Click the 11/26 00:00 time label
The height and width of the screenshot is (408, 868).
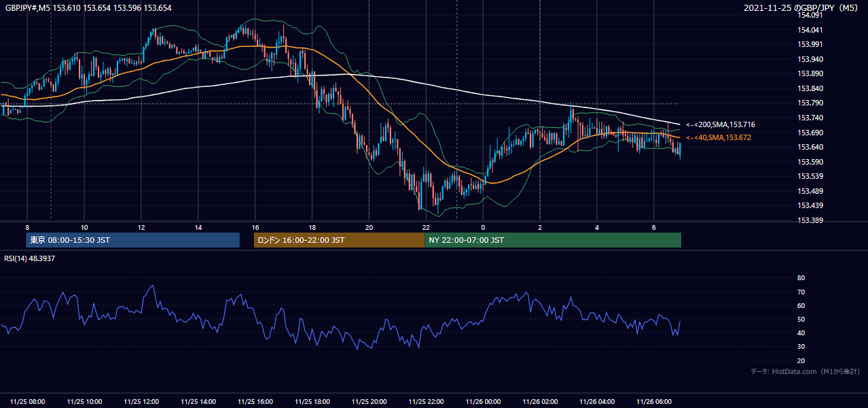[x=483, y=401]
